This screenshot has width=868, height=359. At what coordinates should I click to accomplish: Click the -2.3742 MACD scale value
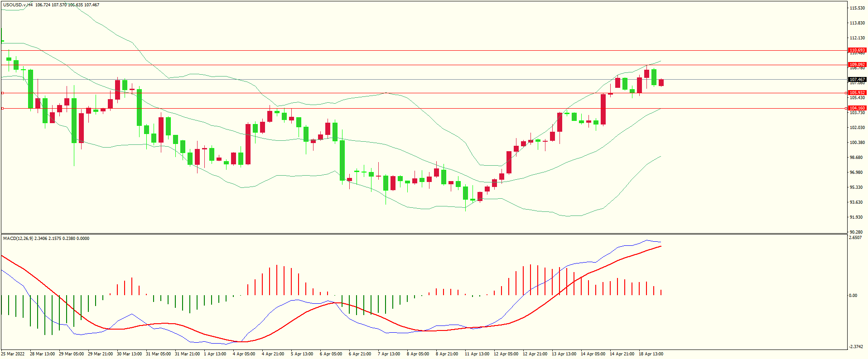856,347
